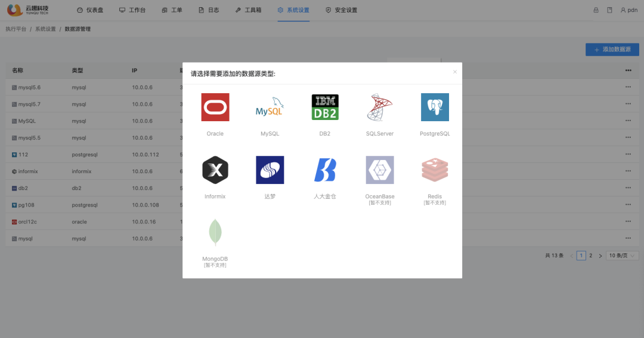Open the 10 条/页 page size dropdown
The width and height of the screenshot is (644, 338).
click(x=622, y=256)
